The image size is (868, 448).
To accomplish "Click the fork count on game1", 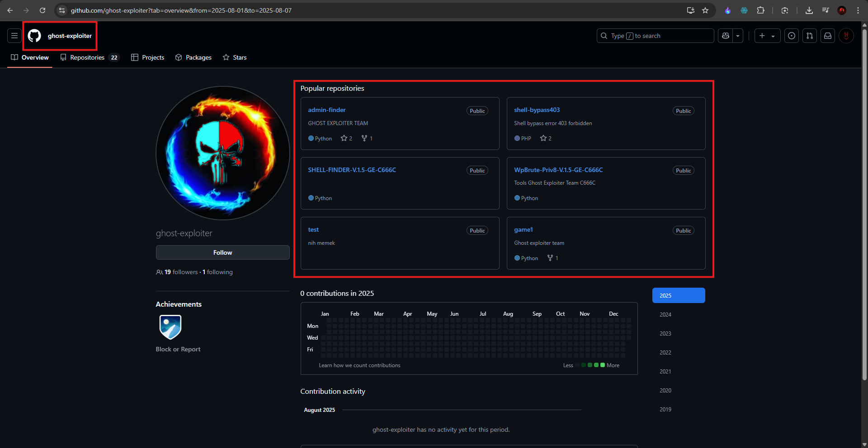I will pos(553,258).
